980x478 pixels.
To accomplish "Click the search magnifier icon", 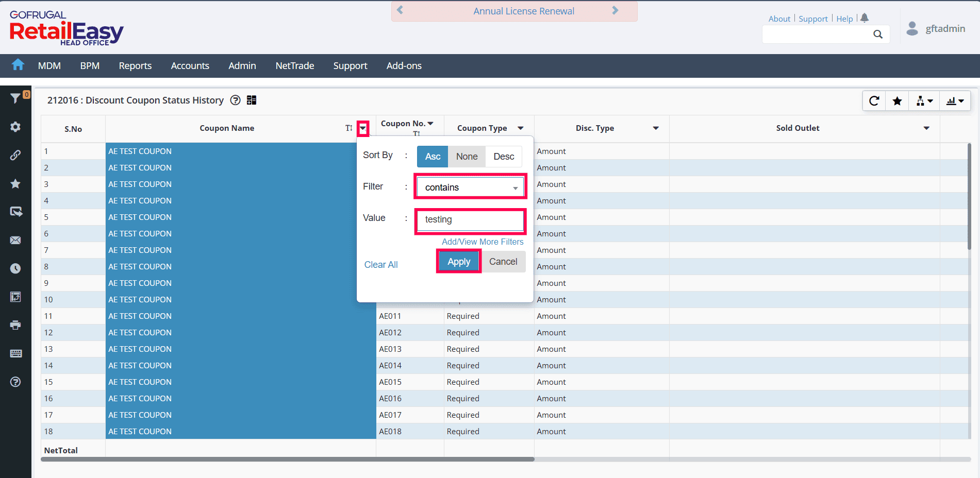I will (x=878, y=34).
